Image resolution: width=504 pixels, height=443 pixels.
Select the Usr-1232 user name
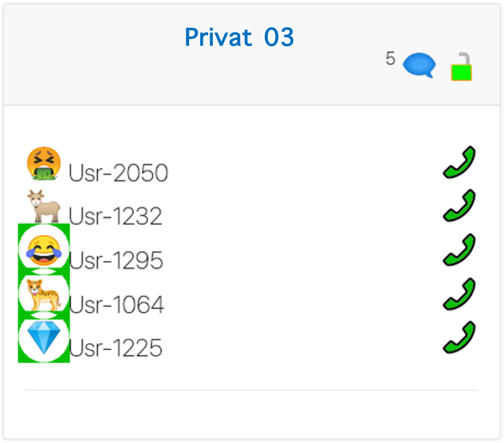pos(115,216)
